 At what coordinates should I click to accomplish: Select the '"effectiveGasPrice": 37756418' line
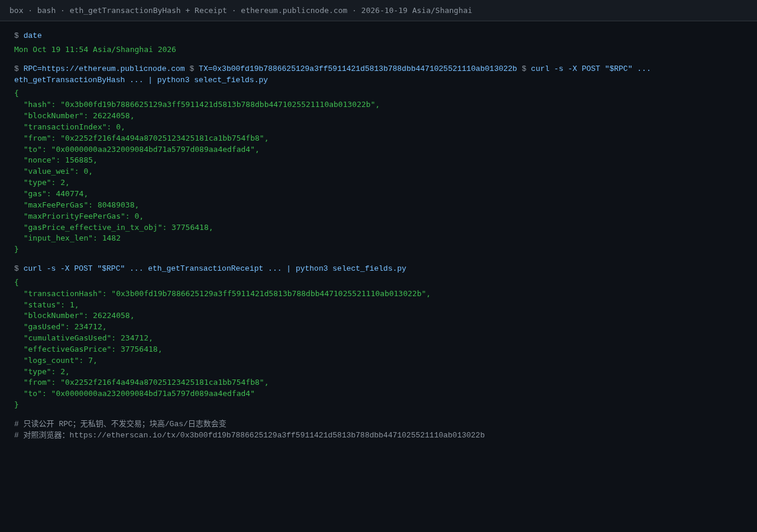click(93, 349)
